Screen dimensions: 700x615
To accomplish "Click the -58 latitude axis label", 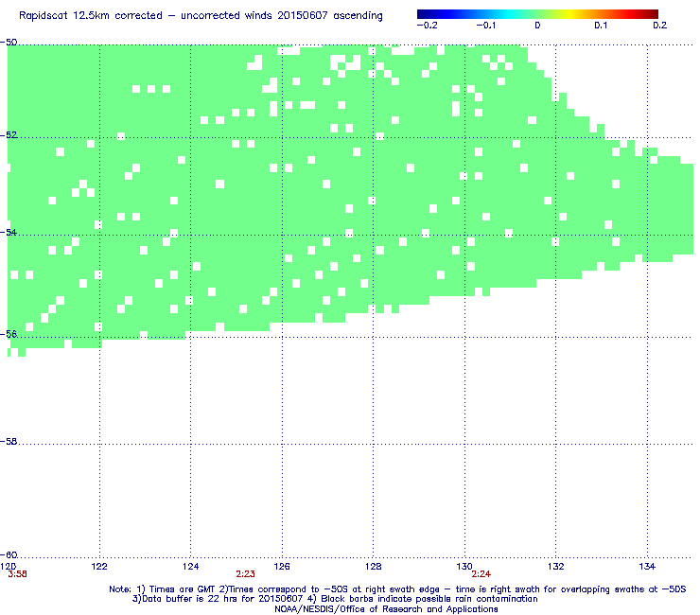I will tap(9, 441).
